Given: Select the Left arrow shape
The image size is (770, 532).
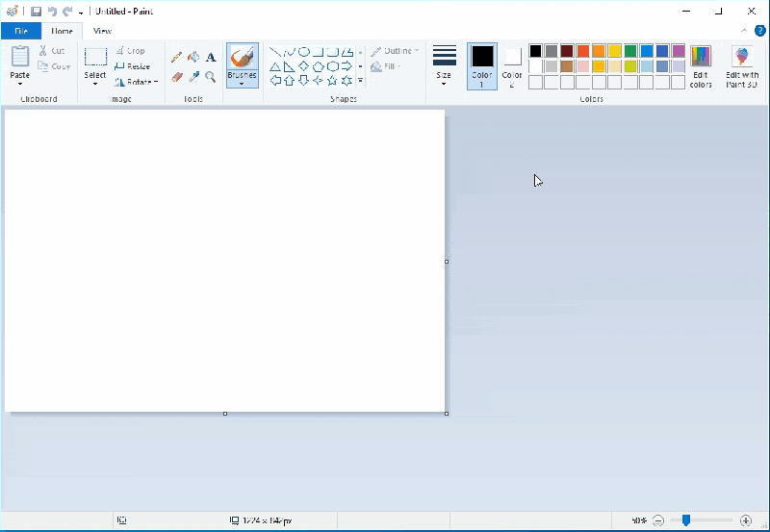Looking at the screenshot, I should tap(275, 81).
